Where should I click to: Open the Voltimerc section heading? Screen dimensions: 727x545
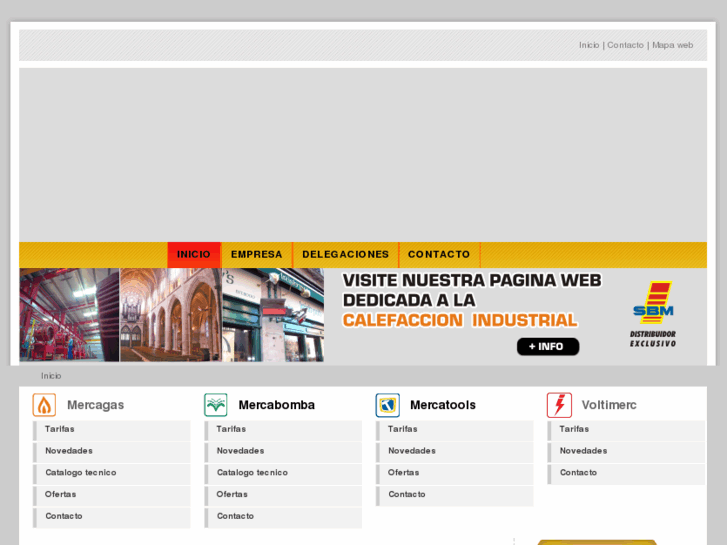(x=609, y=405)
